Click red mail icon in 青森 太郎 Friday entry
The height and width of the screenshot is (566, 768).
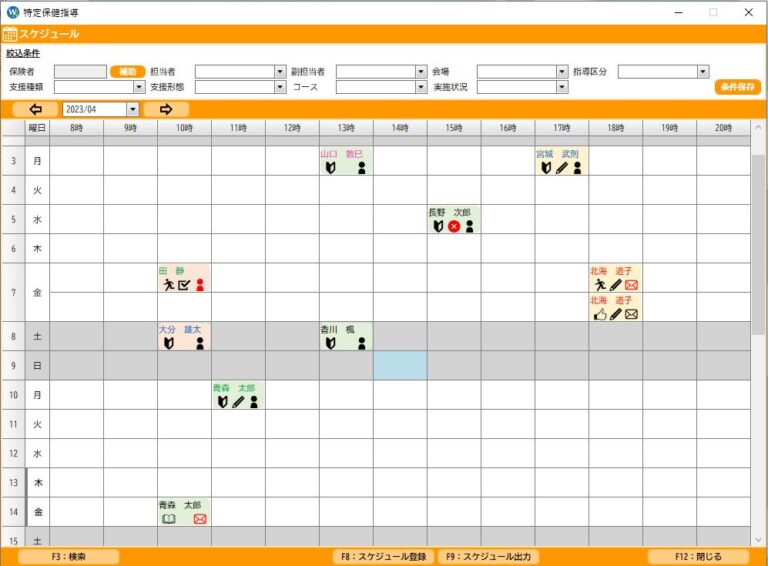point(200,519)
